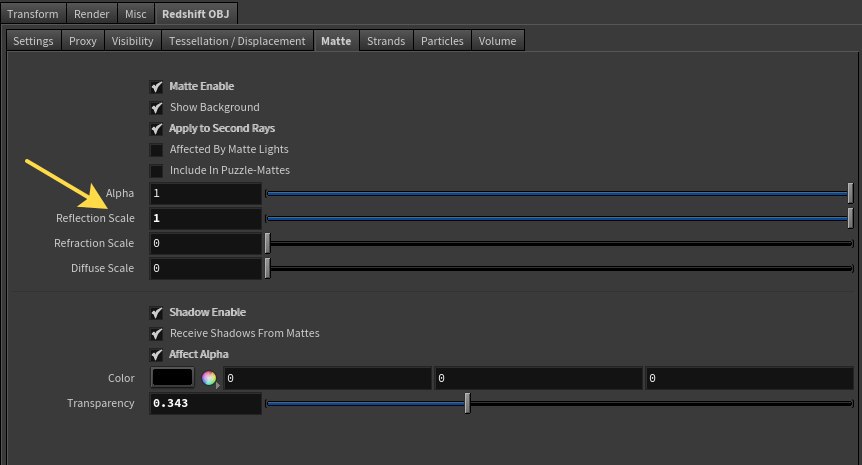Image resolution: width=862 pixels, height=465 pixels.
Task: Switch to the Proxy sub-tab
Action: [x=83, y=41]
